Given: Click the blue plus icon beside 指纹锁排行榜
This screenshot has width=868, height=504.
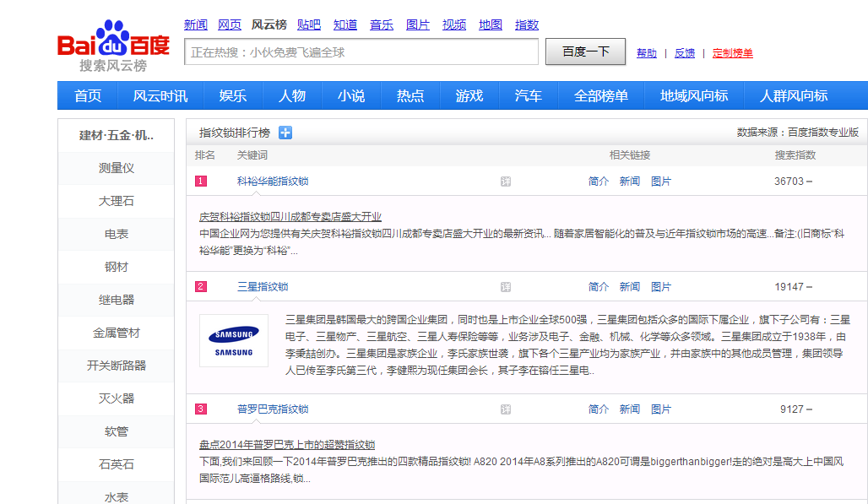Looking at the screenshot, I should pyautogui.click(x=285, y=133).
